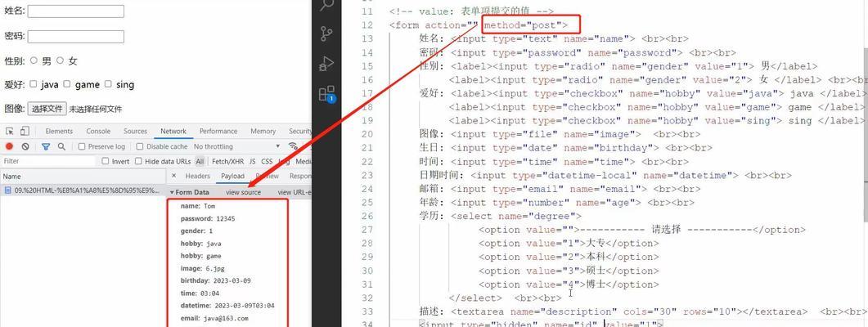This screenshot has height=327, width=868.
Task: Click the image: 6.jpg payload entry
Action: click(x=201, y=268)
